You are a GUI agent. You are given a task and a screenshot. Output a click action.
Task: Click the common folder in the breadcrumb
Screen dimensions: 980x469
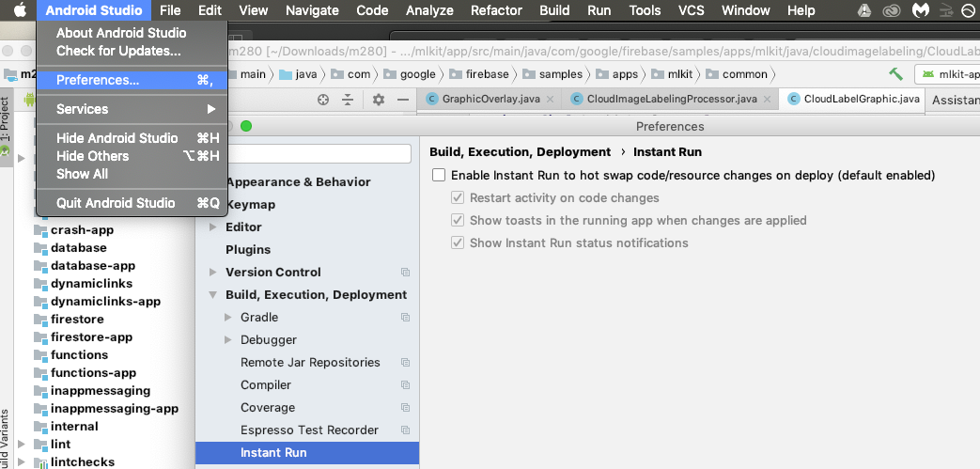pyautogui.click(x=737, y=74)
